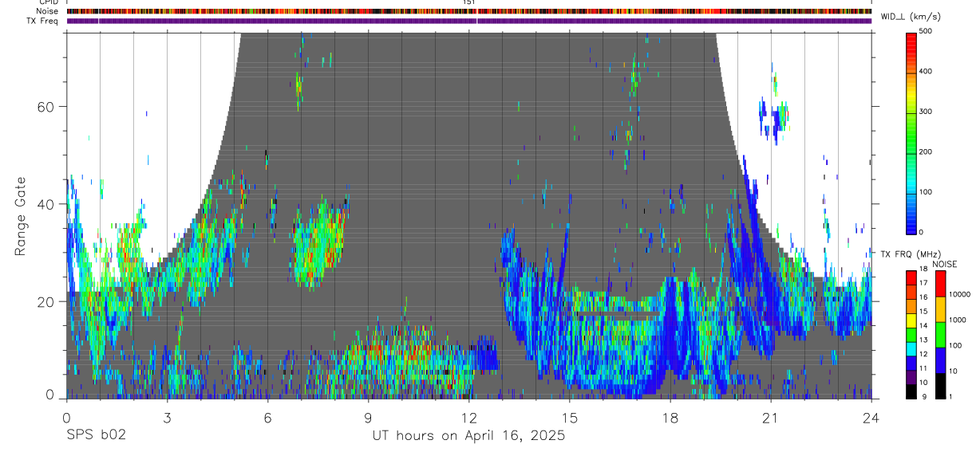Click the green segment of the NOISE colorbar
Screen dimensions: 980x452
pyautogui.click(x=939, y=334)
